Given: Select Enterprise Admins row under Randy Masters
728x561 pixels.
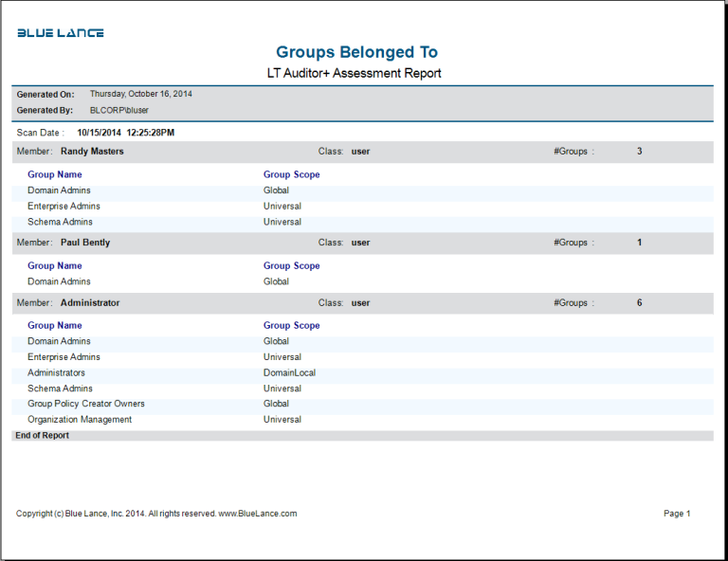Looking at the screenshot, I should [64, 206].
